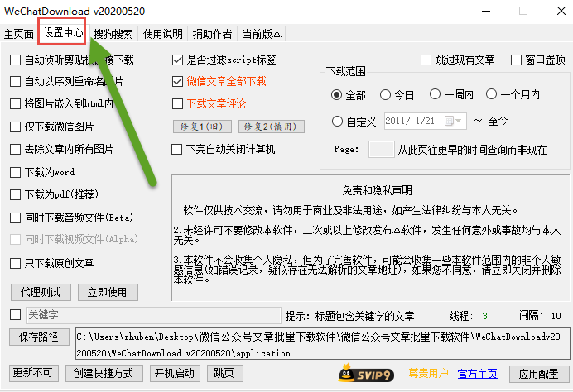Apply settings with 应用配置 button
Screen dimensions: 573x392
(539, 374)
